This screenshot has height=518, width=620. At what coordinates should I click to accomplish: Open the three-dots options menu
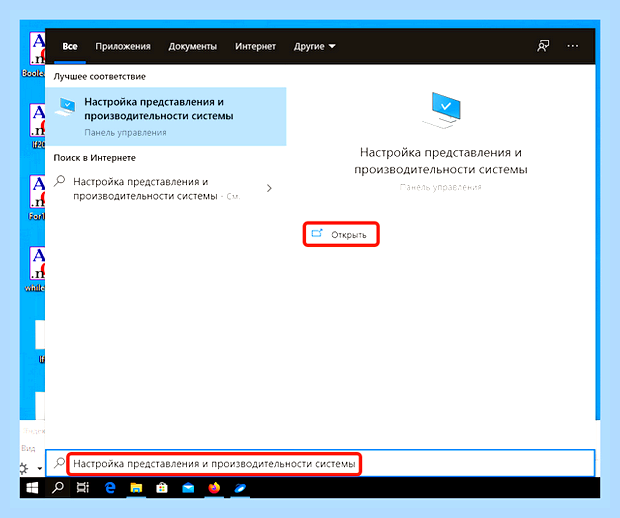(573, 46)
